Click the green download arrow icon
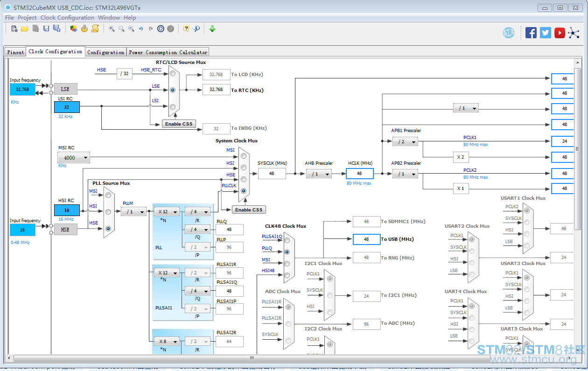 coord(212,28)
